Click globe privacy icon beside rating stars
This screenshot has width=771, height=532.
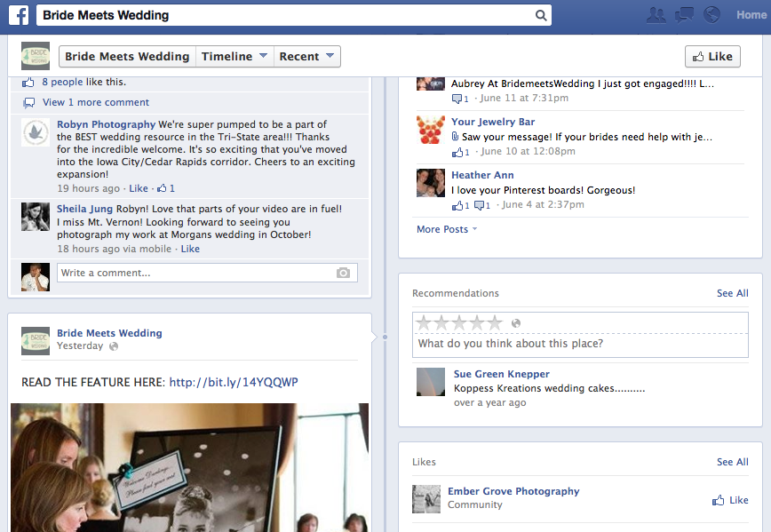(x=516, y=323)
